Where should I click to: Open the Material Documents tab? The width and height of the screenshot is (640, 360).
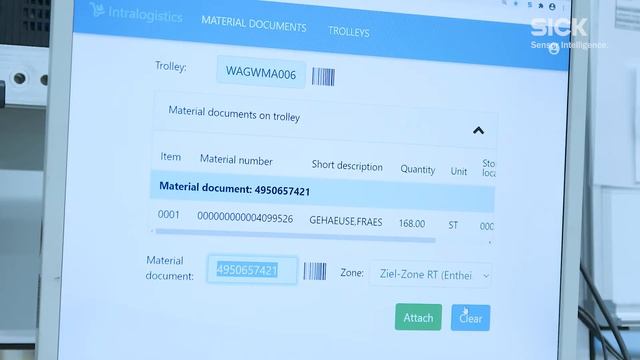(x=253, y=24)
